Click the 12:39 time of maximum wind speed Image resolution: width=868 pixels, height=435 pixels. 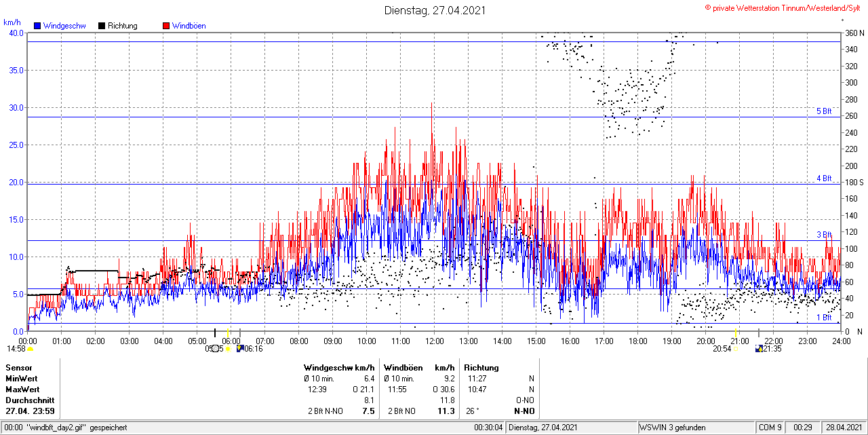pos(317,390)
